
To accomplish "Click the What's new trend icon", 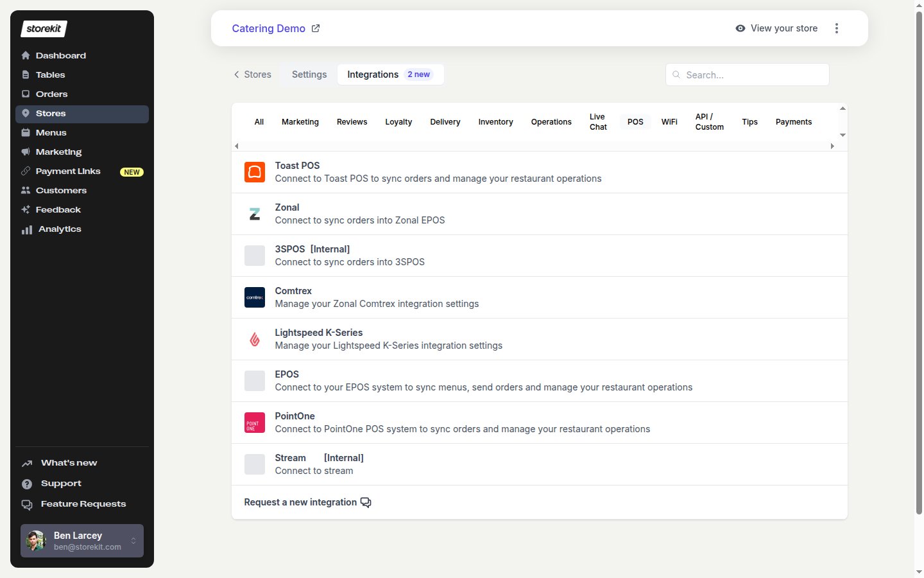I will tap(27, 463).
